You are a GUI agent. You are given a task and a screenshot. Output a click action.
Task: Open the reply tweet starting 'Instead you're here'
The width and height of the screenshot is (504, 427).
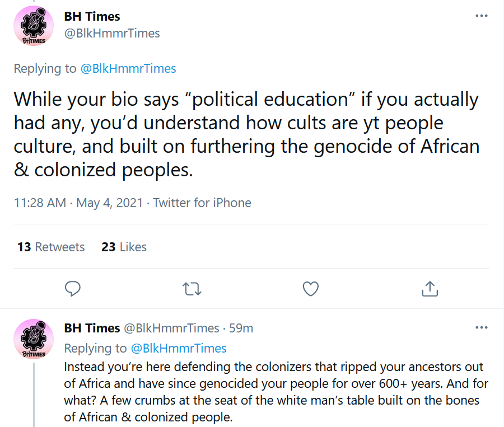(x=276, y=392)
